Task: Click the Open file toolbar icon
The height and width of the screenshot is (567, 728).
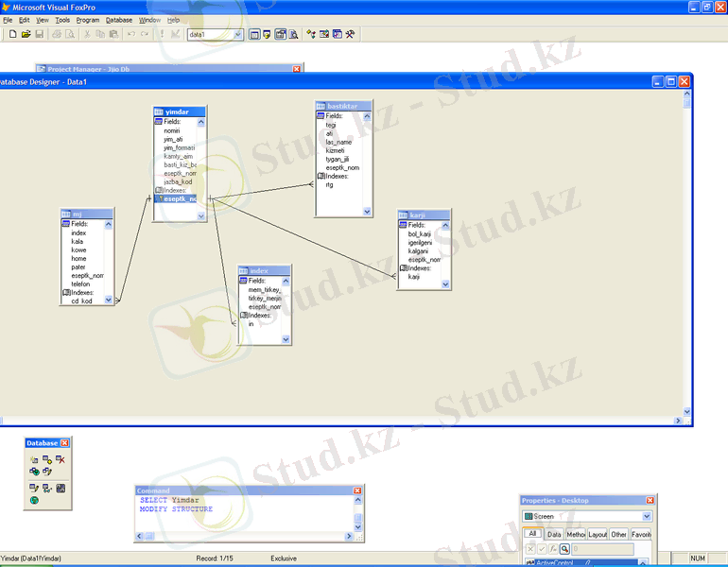Action: tap(26, 34)
